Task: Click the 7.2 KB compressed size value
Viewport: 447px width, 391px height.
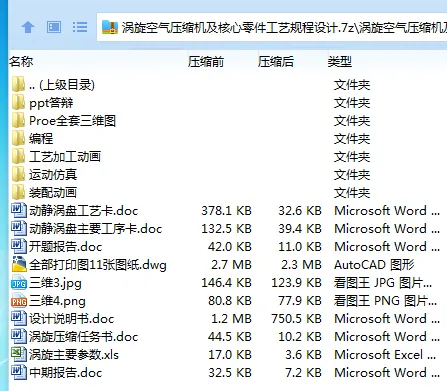Action: [303, 373]
